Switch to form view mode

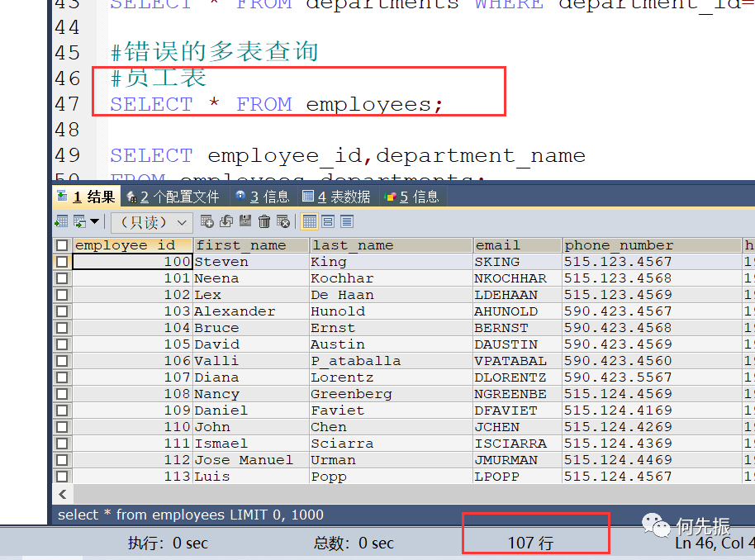[x=329, y=221]
